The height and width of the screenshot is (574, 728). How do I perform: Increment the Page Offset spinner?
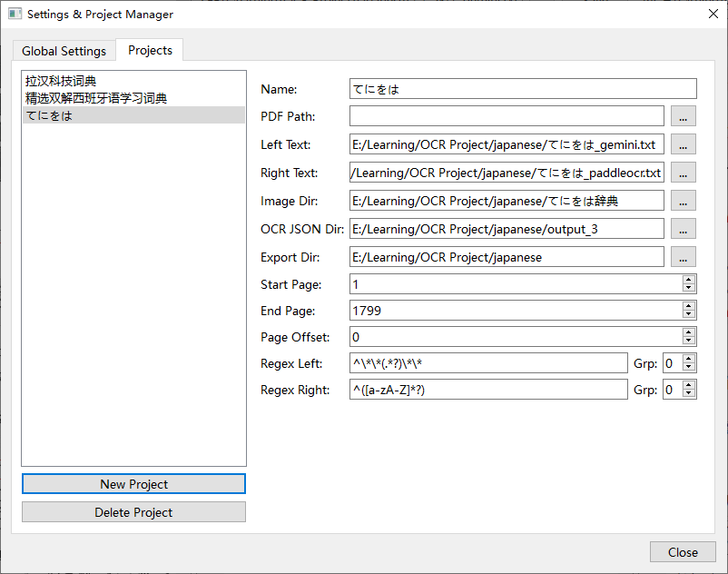[689, 332]
